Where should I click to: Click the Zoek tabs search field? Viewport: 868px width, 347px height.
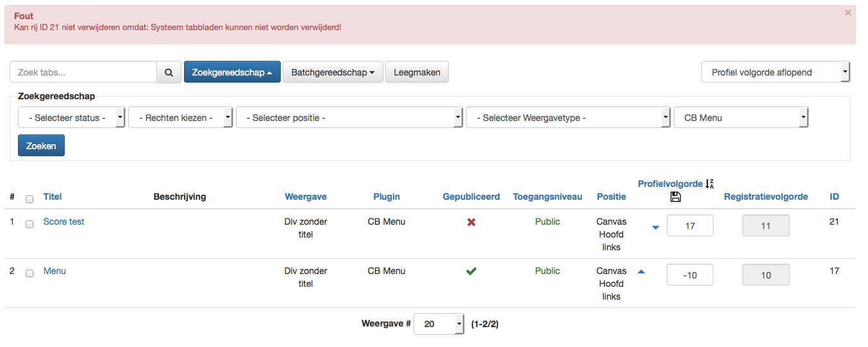click(83, 72)
